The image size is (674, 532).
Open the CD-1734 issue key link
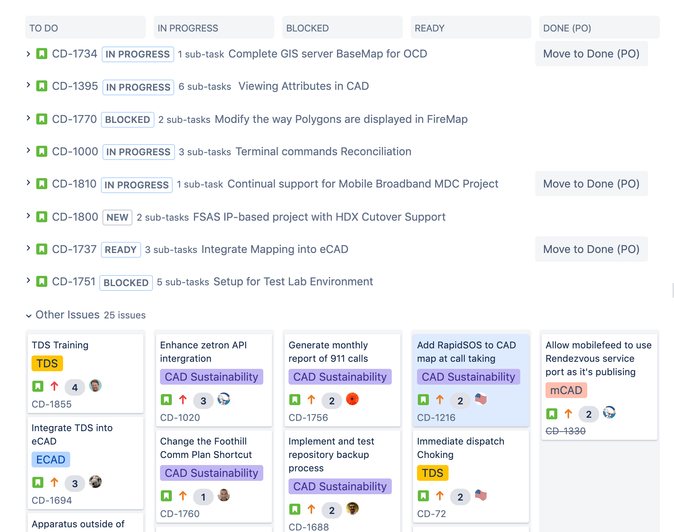[74, 54]
